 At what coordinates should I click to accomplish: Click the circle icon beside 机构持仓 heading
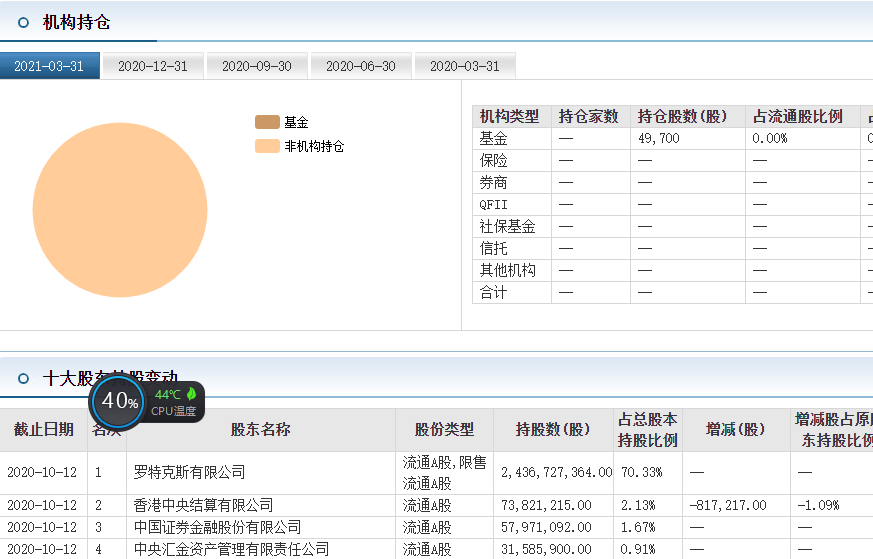(x=23, y=23)
